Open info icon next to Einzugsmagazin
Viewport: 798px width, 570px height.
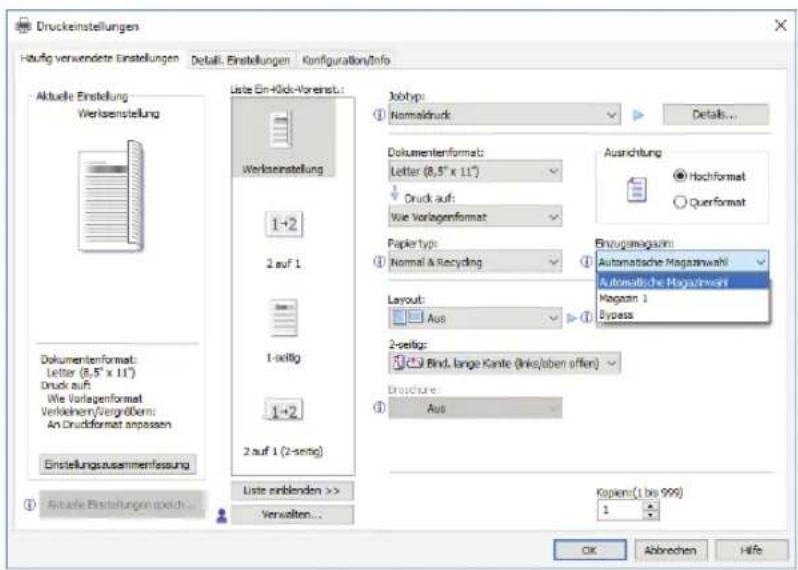[586, 262]
